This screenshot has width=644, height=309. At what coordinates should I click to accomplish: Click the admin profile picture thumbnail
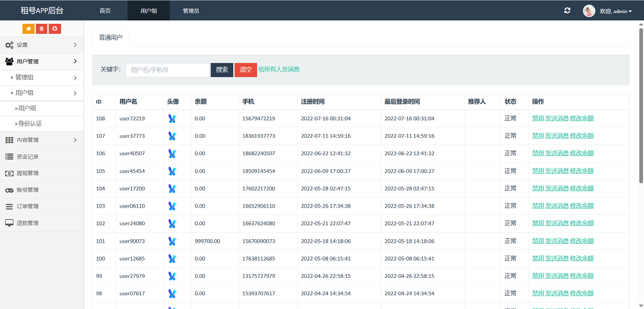[x=589, y=10]
